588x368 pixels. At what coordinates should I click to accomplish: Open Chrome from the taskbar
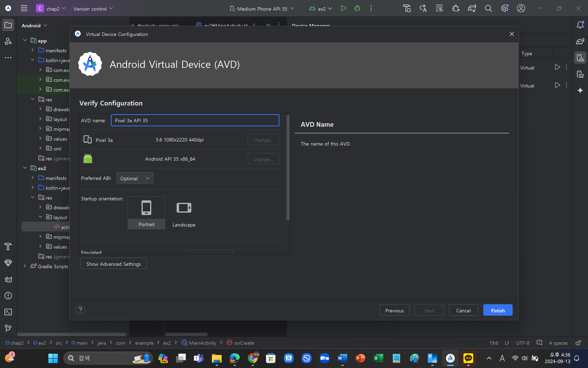click(x=253, y=358)
